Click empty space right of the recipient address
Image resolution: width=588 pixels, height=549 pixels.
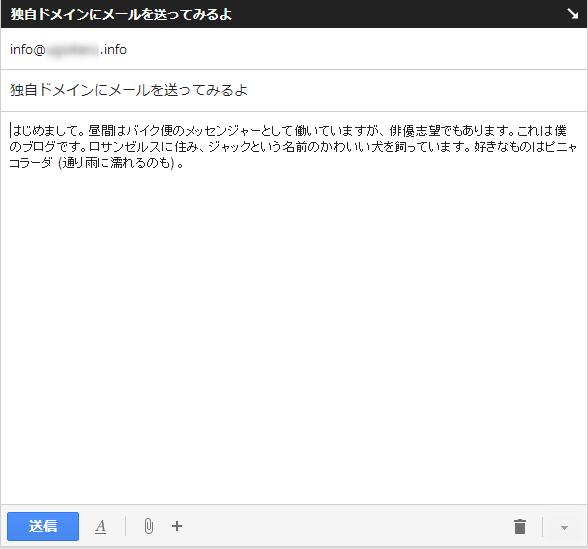(x=356, y=50)
